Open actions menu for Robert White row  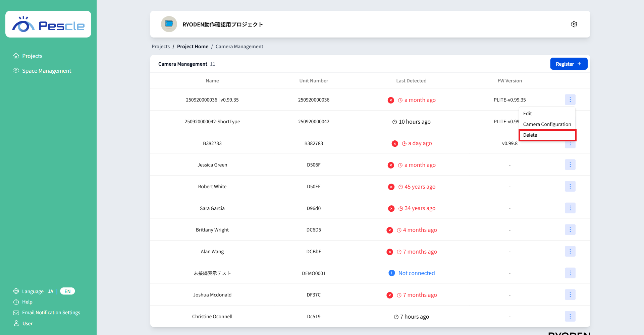point(570,186)
